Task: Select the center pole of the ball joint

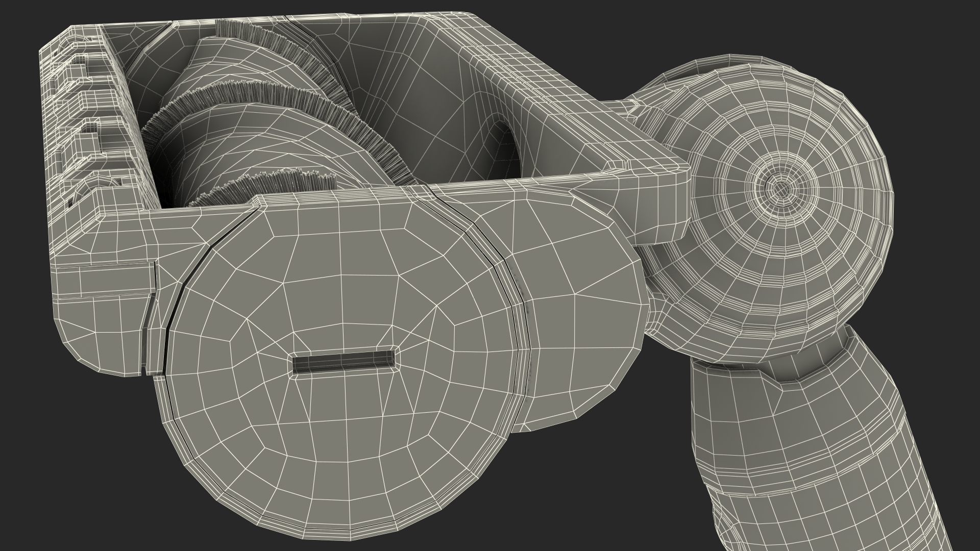Action: pos(780,189)
